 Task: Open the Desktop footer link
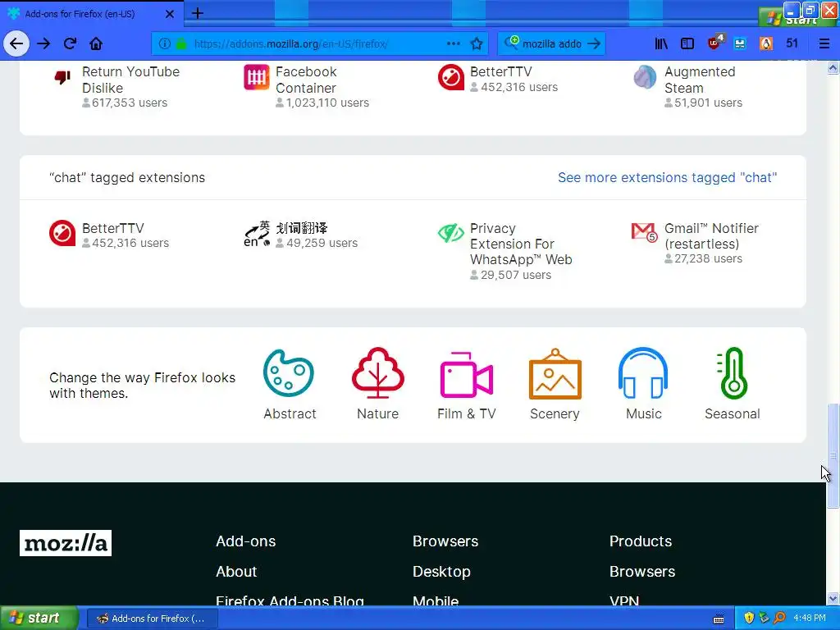point(441,572)
